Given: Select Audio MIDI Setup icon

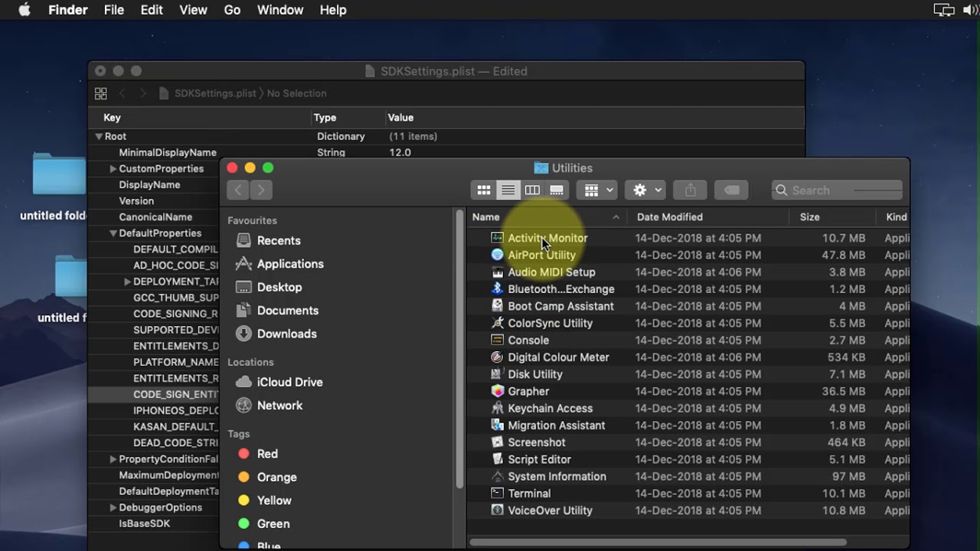Looking at the screenshot, I should coord(497,272).
